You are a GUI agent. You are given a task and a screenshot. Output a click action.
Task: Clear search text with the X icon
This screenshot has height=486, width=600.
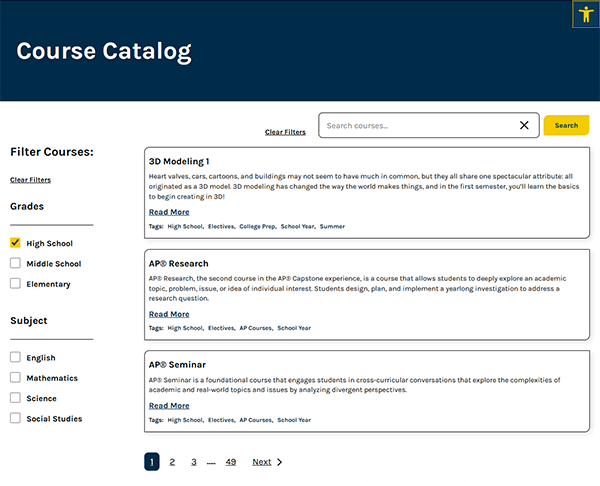coord(524,125)
